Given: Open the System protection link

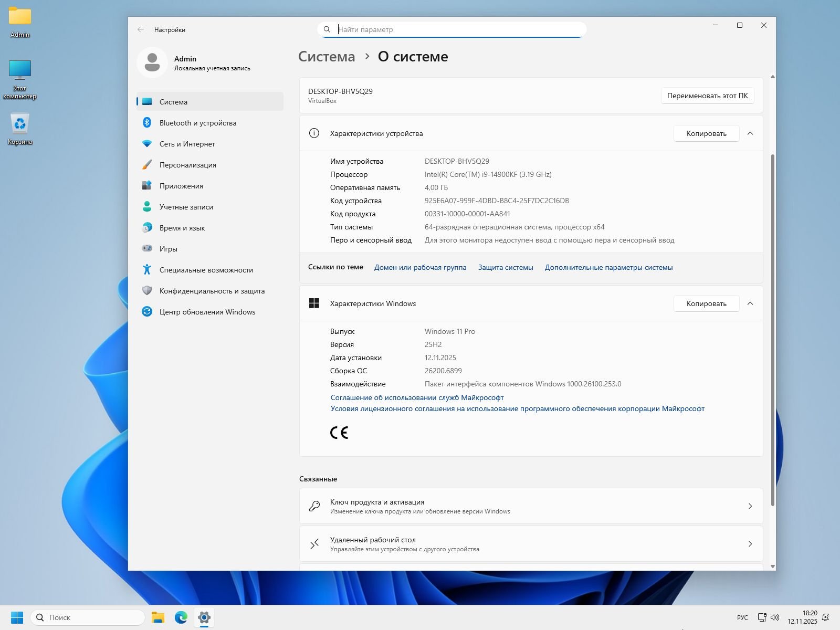Looking at the screenshot, I should click(x=505, y=267).
